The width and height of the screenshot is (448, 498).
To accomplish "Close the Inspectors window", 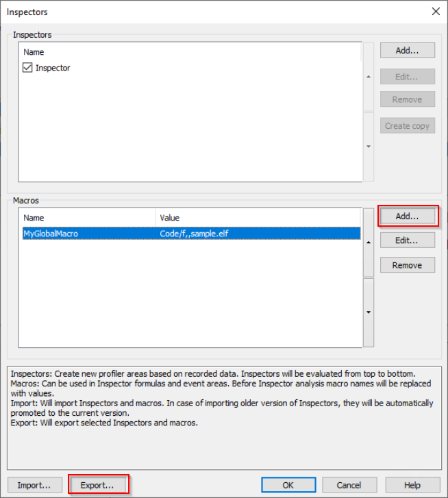I will [x=435, y=12].
